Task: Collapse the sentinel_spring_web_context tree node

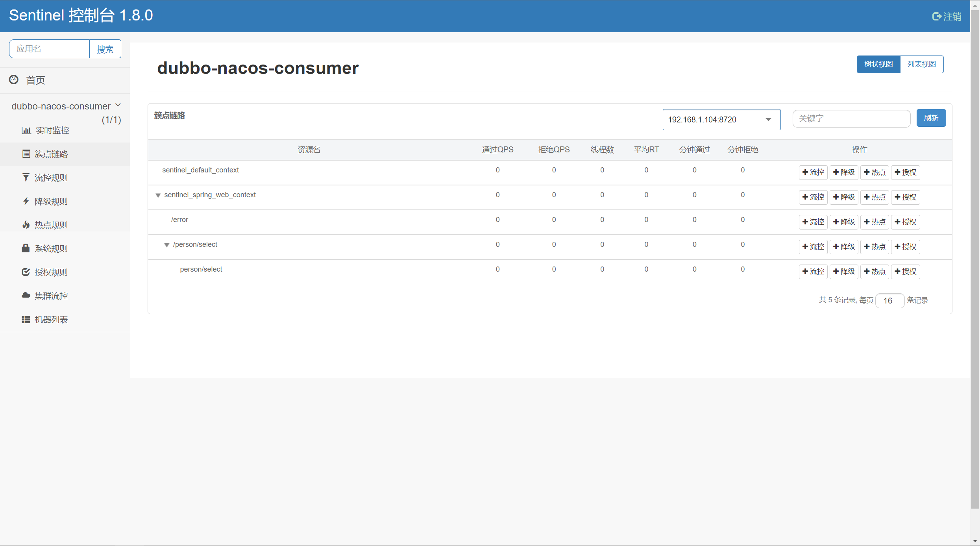Action: click(158, 195)
